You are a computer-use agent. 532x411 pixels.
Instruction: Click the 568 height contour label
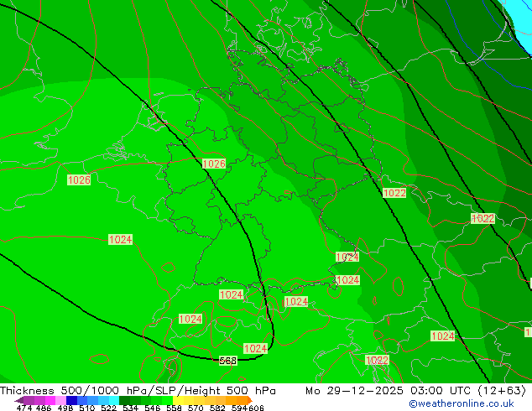tap(227, 361)
